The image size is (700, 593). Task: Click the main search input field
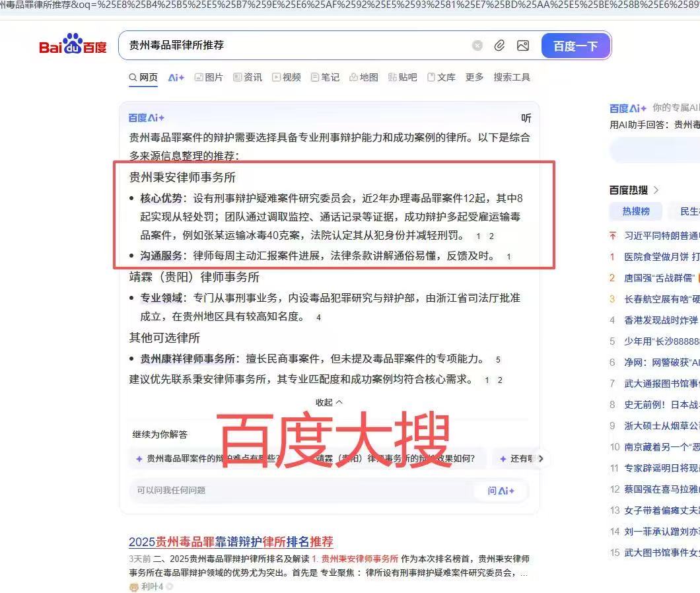tap(294, 46)
